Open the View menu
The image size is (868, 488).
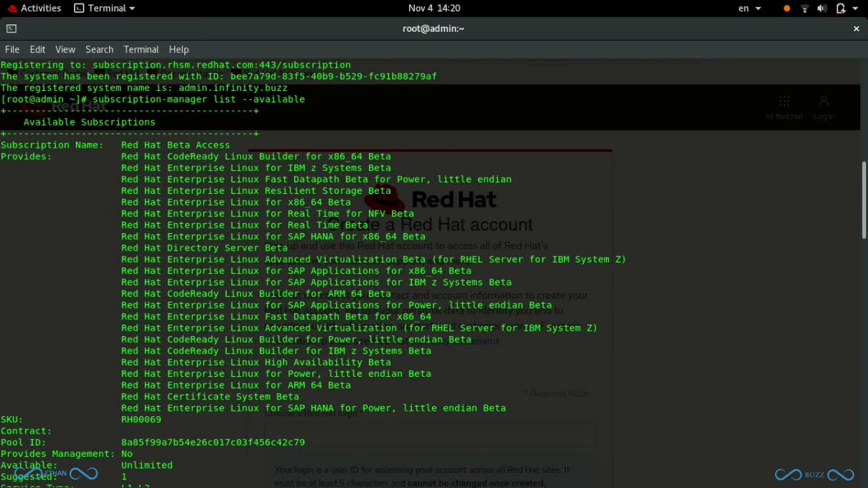tap(65, 49)
